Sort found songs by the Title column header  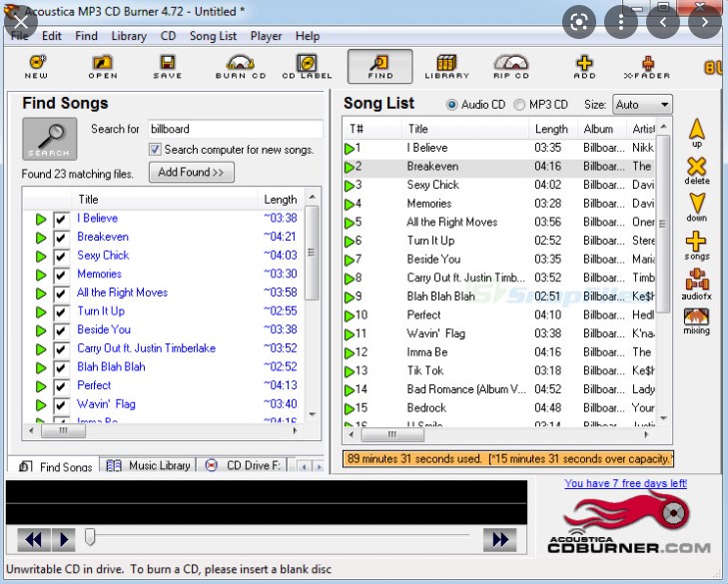click(x=165, y=200)
